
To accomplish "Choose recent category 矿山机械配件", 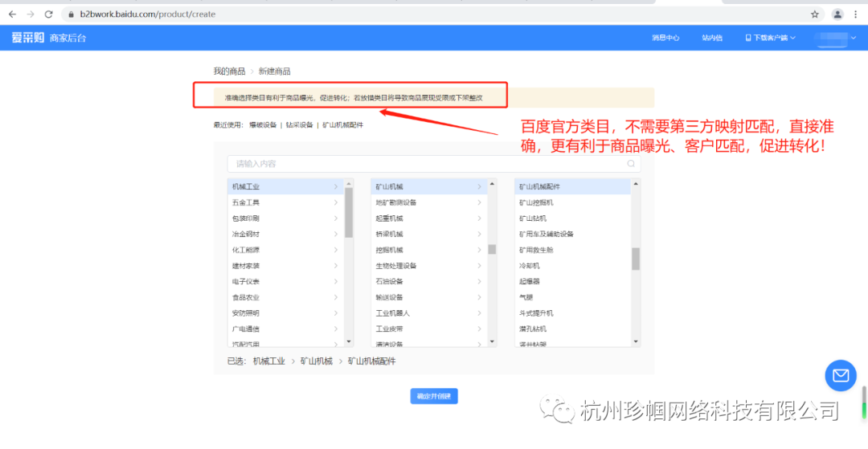I will (343, 125).
